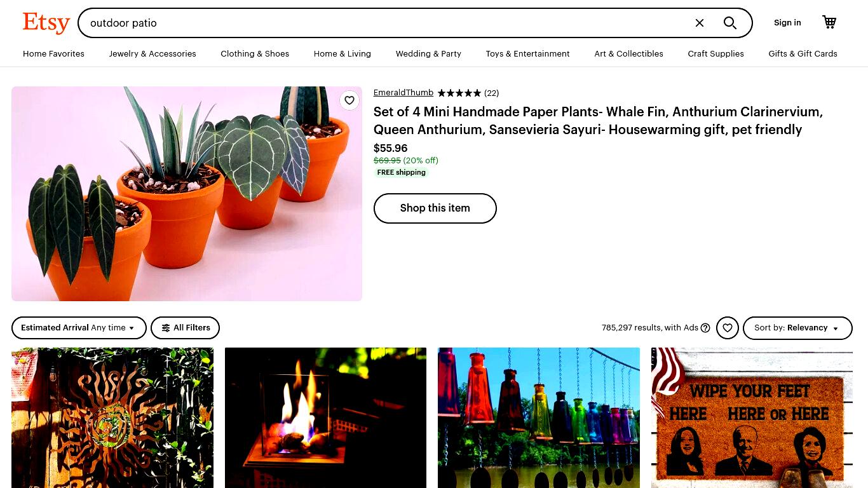
Task: Open the Wipe Your Feet doormat listing
Action: click(752, 417)
